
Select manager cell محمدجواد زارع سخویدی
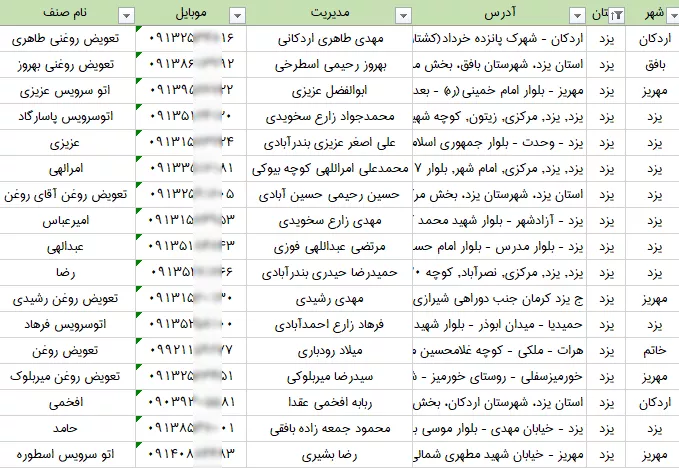coord(330,117)
